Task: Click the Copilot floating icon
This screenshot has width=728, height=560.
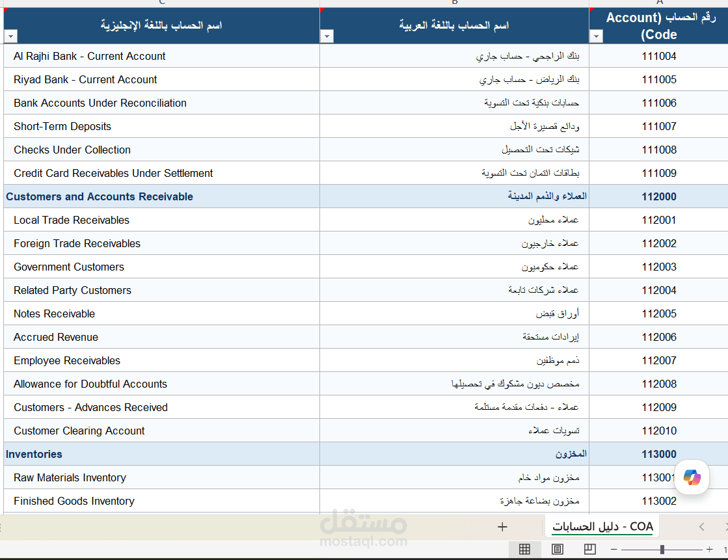Action: pos(692,477)
